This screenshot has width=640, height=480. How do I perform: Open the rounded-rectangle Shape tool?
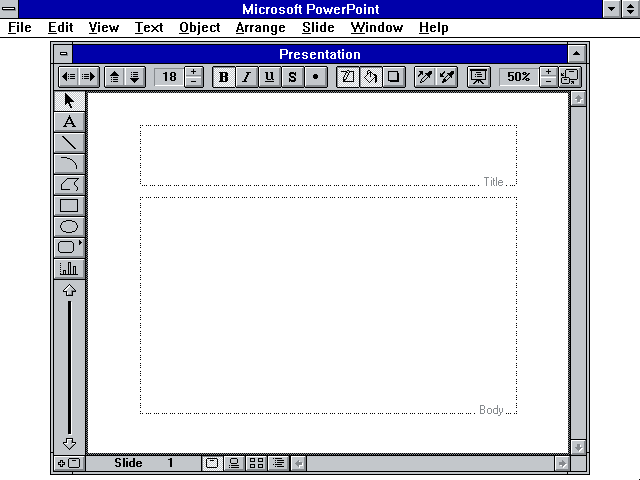(69, 247)
